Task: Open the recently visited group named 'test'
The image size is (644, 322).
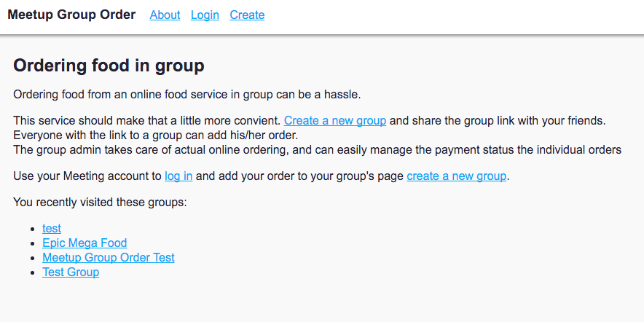Action: pos(52,228)
